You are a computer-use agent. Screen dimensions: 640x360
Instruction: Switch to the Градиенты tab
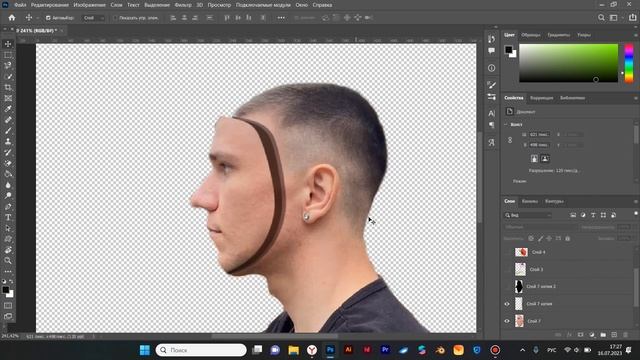tap(558, 35)
